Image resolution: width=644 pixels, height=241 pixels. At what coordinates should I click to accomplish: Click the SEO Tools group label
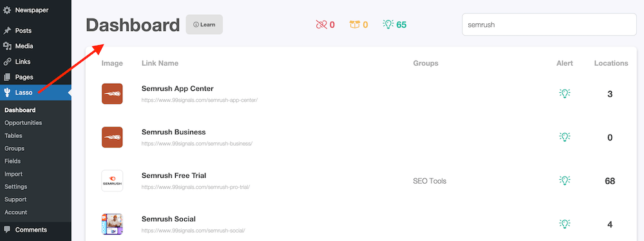pos(430,181)
